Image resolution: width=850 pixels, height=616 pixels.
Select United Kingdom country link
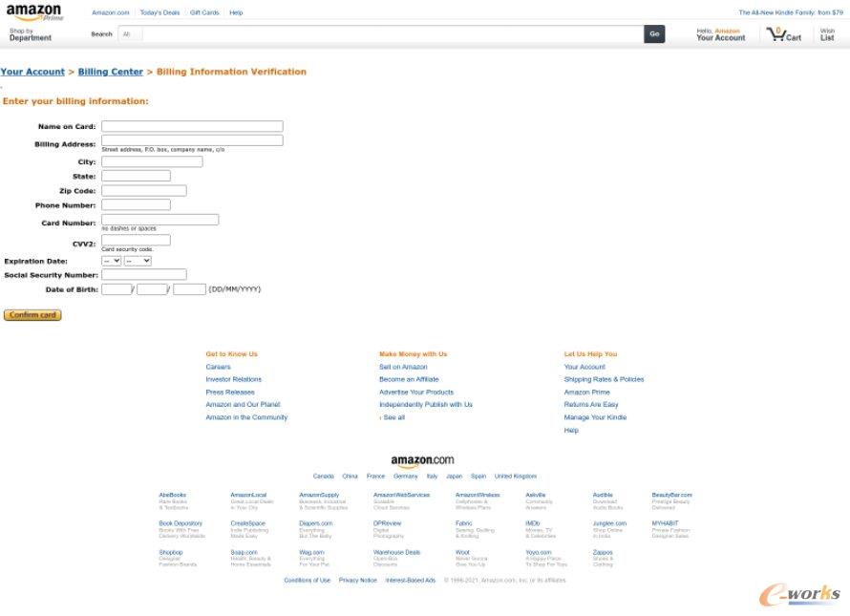coord(516,477)
